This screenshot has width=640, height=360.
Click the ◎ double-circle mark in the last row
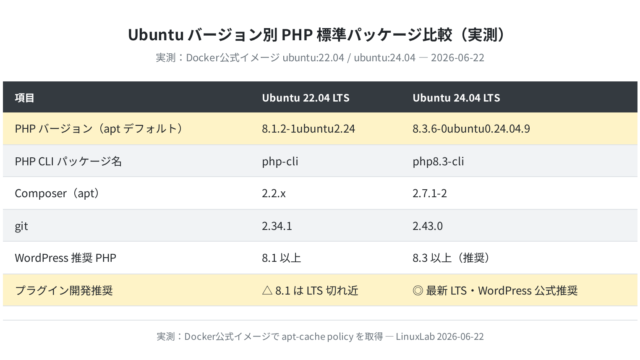point(418,291)
